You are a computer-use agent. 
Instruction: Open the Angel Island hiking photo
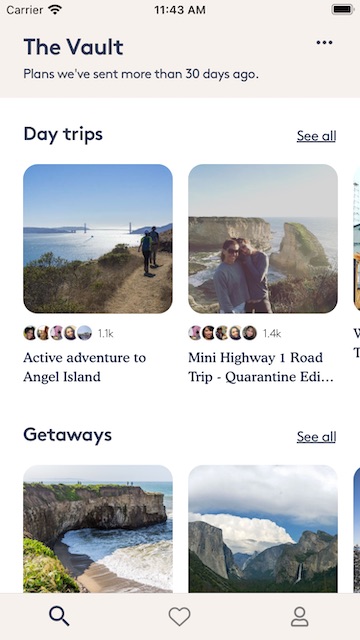98,239
